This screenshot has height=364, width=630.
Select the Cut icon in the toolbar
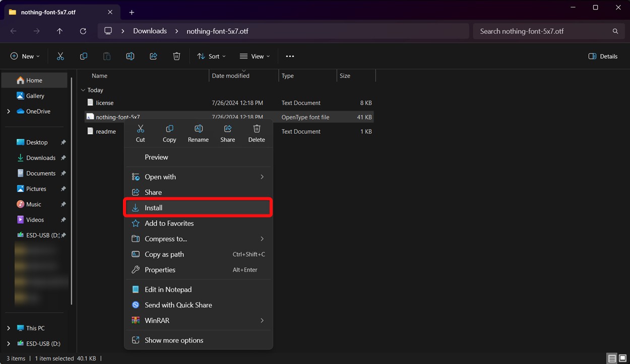(60, 56)
